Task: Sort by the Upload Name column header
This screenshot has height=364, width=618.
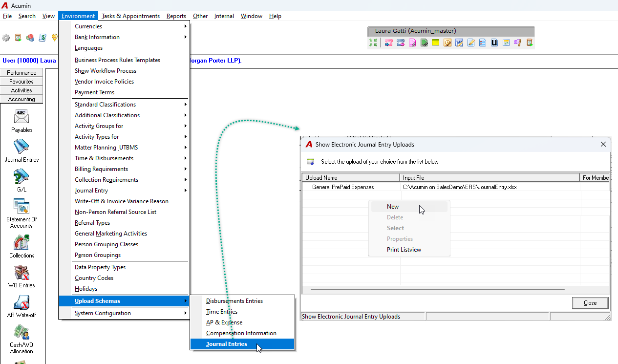Action: (x=351, y=178)
